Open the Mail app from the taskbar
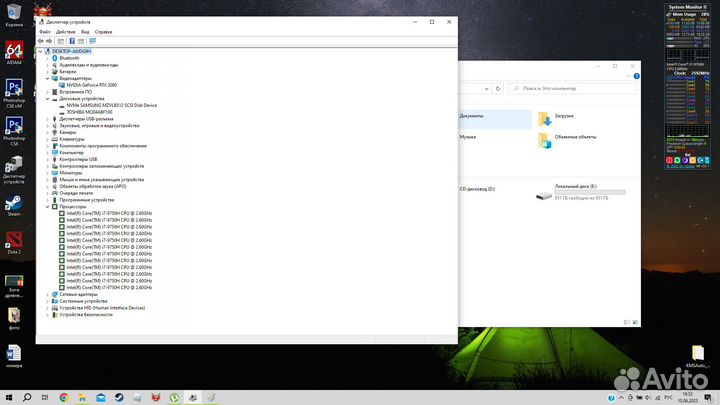Screen dimensions: 720x405 (101, 398)
